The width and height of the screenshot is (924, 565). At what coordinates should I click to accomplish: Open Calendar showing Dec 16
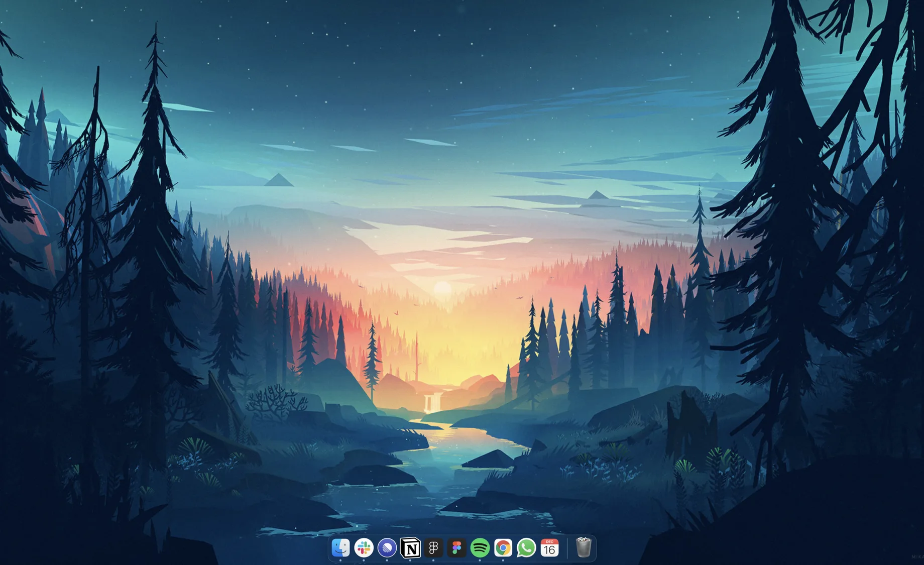pos(549,547)
